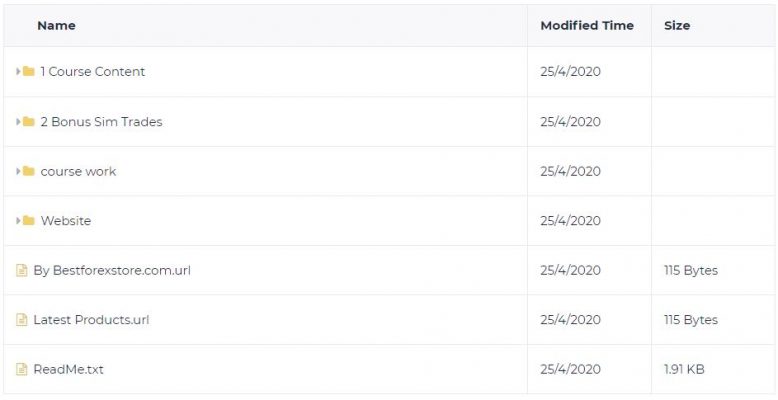Open the ReadMe.txt file name
778x400 pixels.
pyautogui.click(x=68, y=369)
